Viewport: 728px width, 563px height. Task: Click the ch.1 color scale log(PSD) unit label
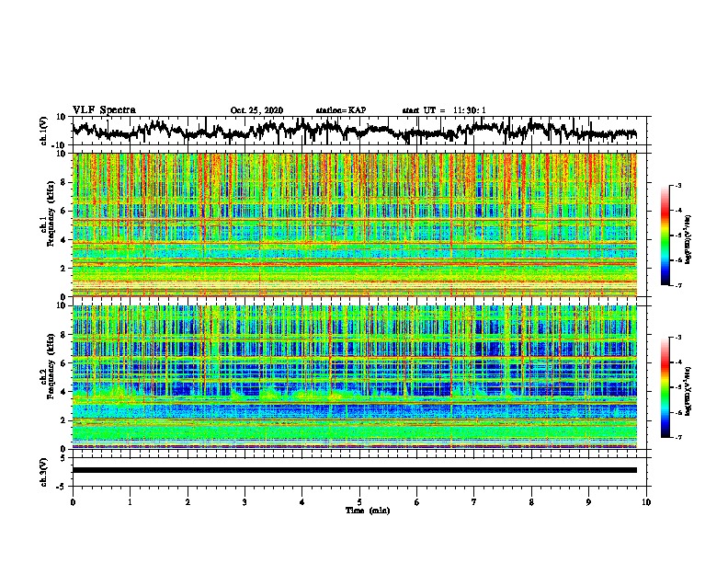(688, 239)
